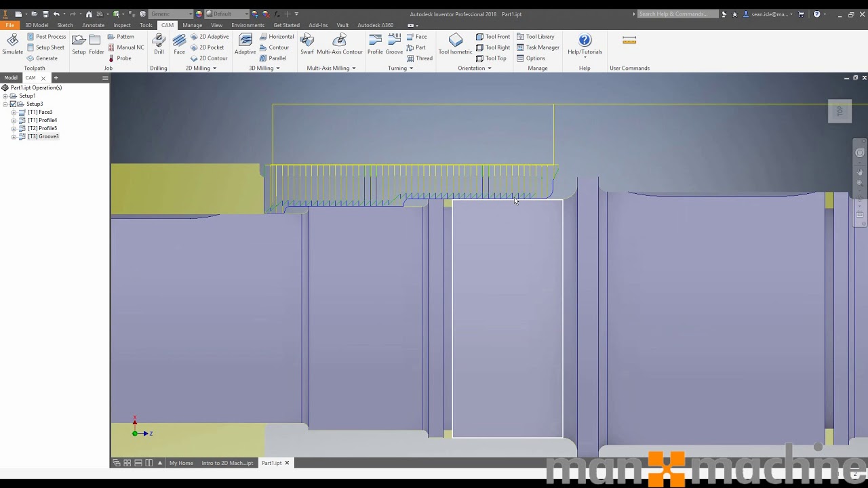Switch to the Sketch ribbon tab
Screen dimensions: 868x488
65,25
